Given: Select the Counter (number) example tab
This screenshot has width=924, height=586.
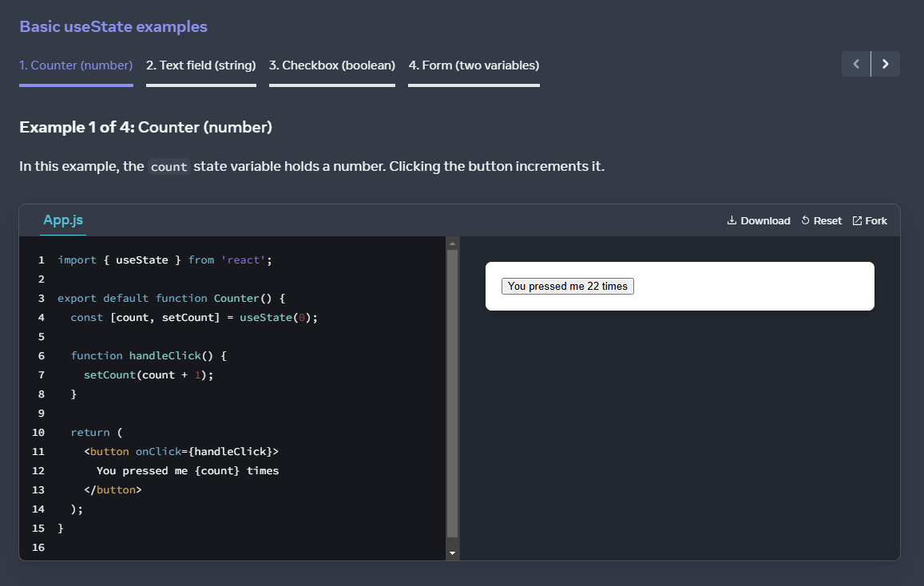Looking at the screenshot, I should (76, 65).
